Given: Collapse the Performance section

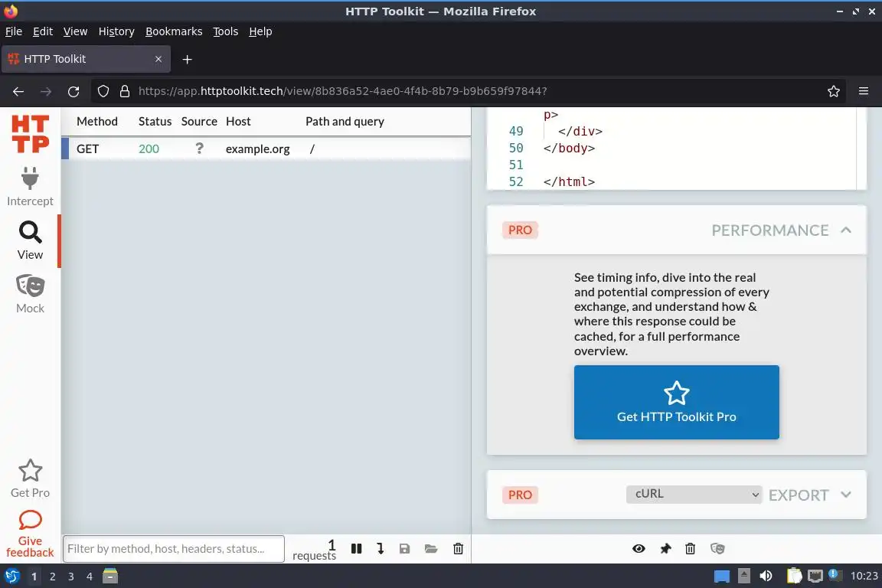Looking at the screenshot, I should tap(845, 230).
